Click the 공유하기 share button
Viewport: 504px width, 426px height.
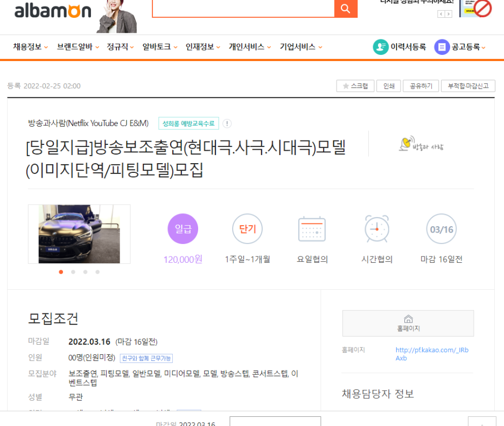[x=421, y=86]
